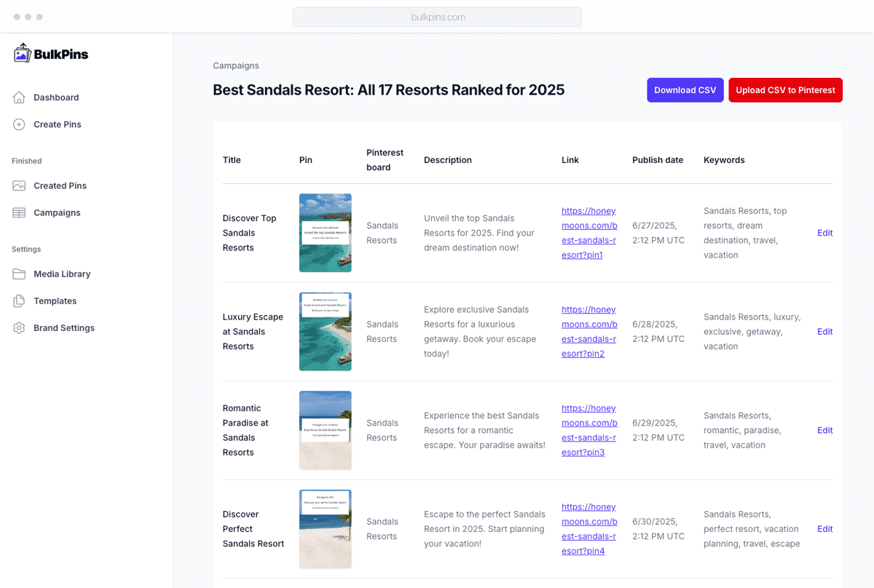
Task: Select title text Discover Top Sandals Resorts
Action: [249, 233]
